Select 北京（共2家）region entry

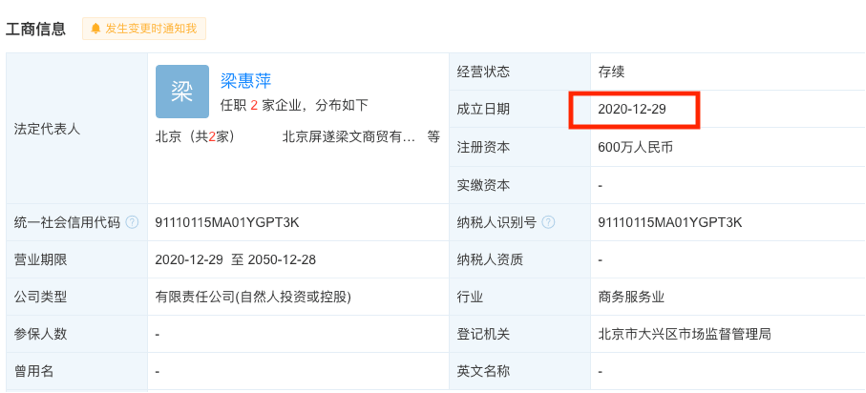tap(195, 137)
